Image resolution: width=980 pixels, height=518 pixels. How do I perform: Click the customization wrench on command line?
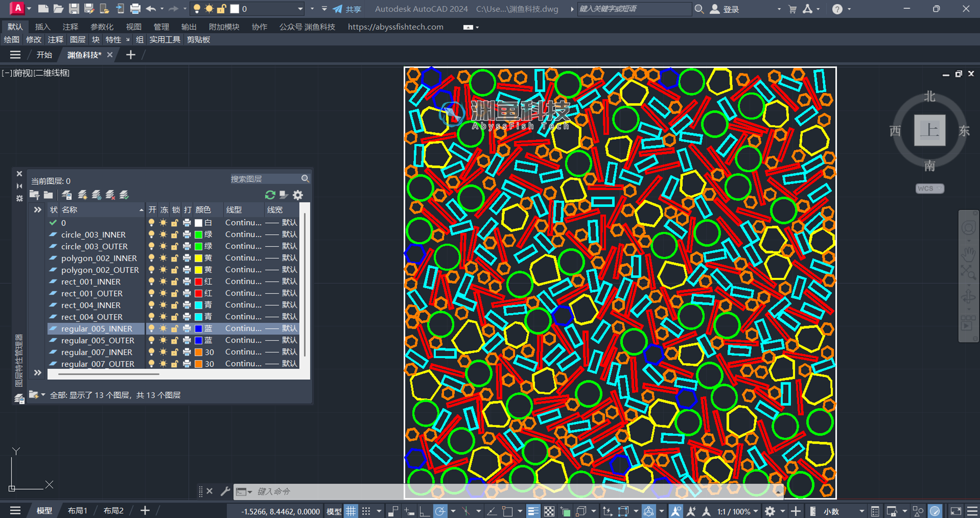[x=225, y=491]
